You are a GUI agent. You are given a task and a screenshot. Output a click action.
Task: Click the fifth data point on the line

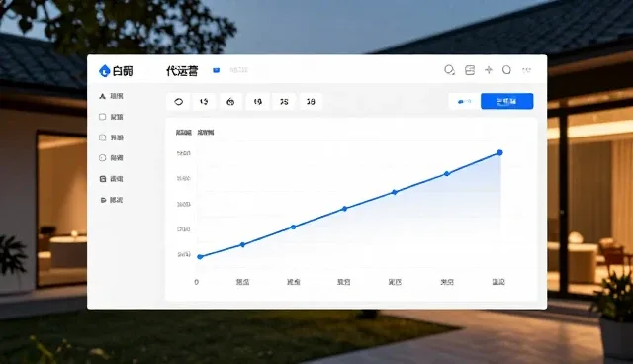[x=395, y=192]
